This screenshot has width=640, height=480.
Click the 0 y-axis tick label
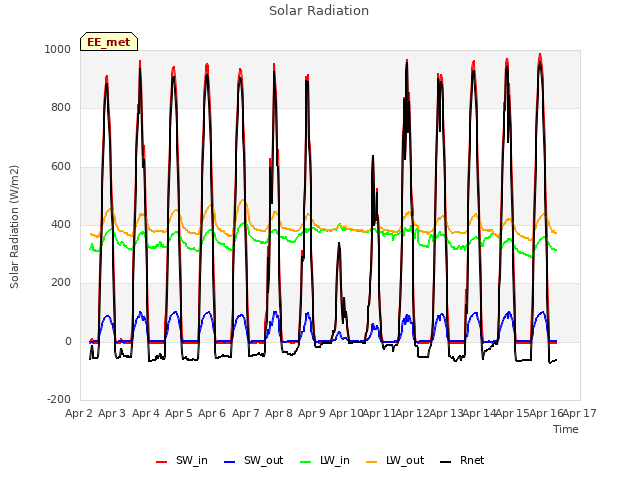click(68, 341)
